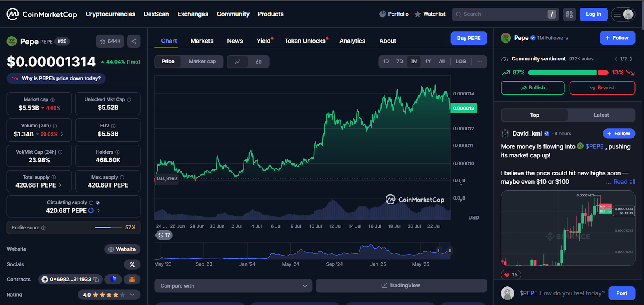Switch to the Analytics tab
This screenshot has width=644, height=305.
pos(352,41)
